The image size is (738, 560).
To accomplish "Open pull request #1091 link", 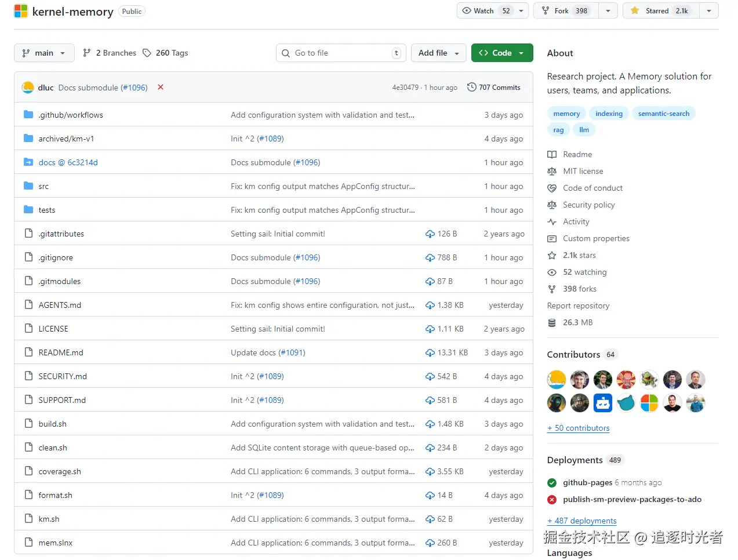I will (292, 352).
